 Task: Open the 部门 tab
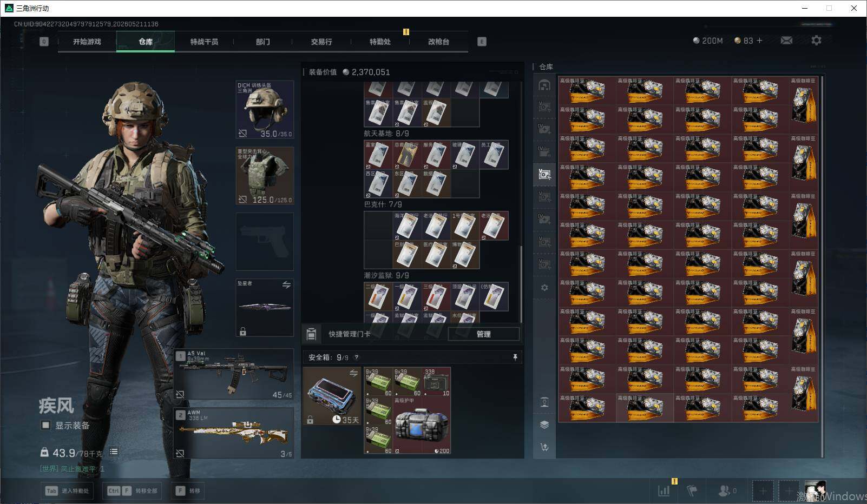coord(262,42)
